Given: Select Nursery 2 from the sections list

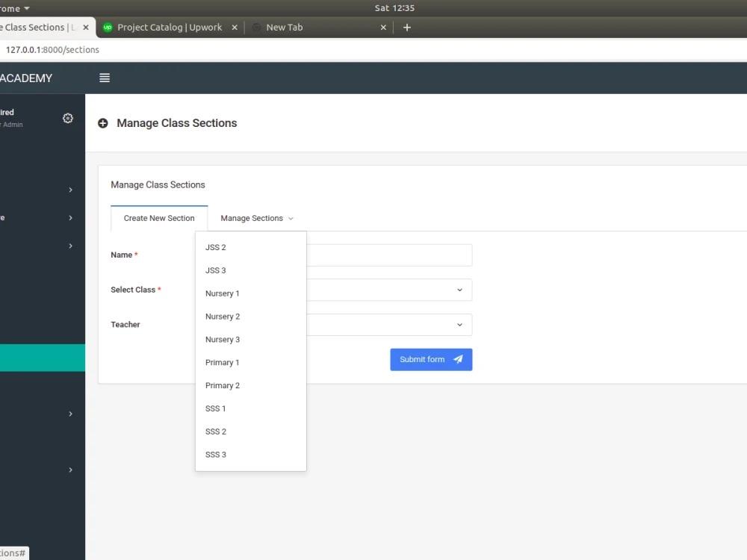Looking at the screenshot, I should click(x=223, y=316).
